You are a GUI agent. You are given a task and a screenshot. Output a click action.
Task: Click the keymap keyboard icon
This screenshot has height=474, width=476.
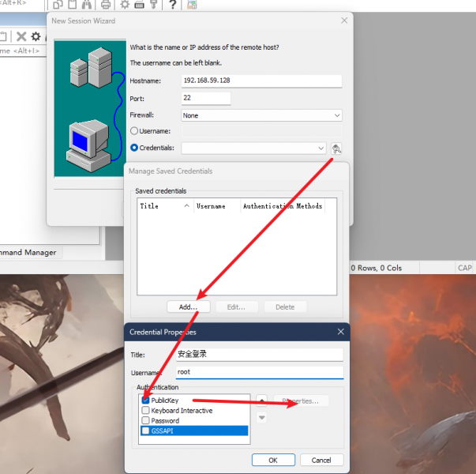[x=139, y=5]
